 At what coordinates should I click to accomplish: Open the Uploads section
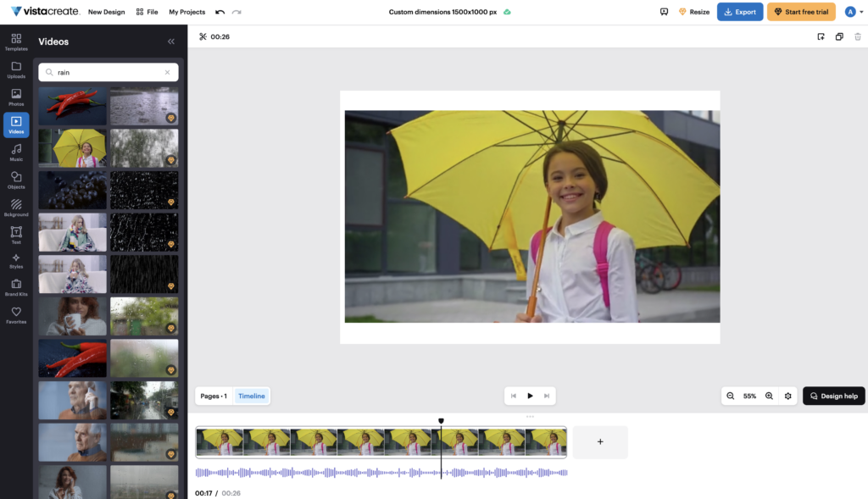16,69
